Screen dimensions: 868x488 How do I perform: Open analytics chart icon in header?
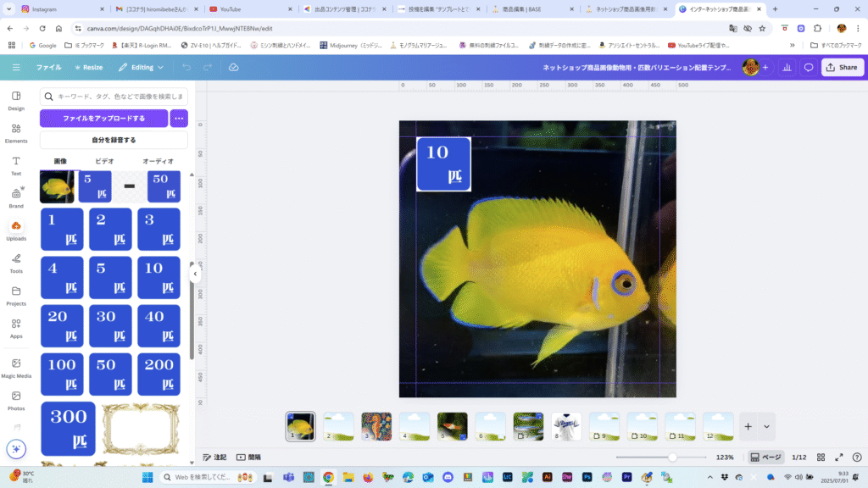pos(787,68)
